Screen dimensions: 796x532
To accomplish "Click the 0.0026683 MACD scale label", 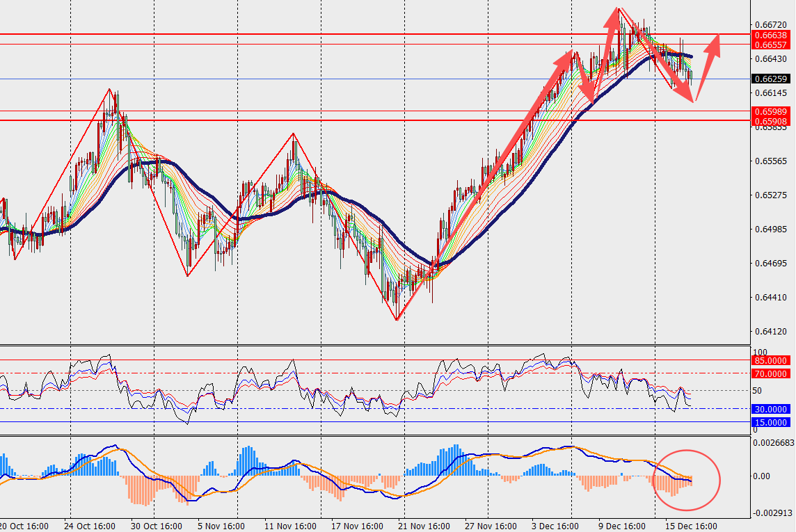I will click(x=773, y=442).
